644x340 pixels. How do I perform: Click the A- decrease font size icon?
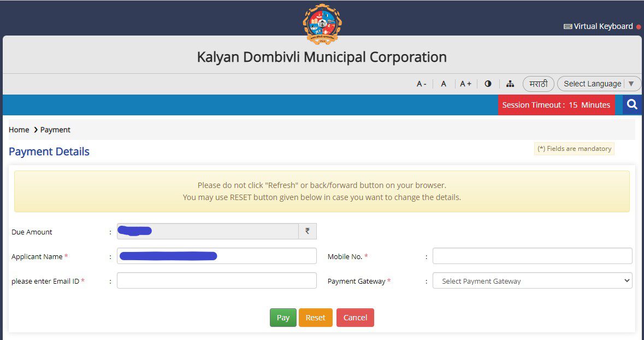[421, 84]
